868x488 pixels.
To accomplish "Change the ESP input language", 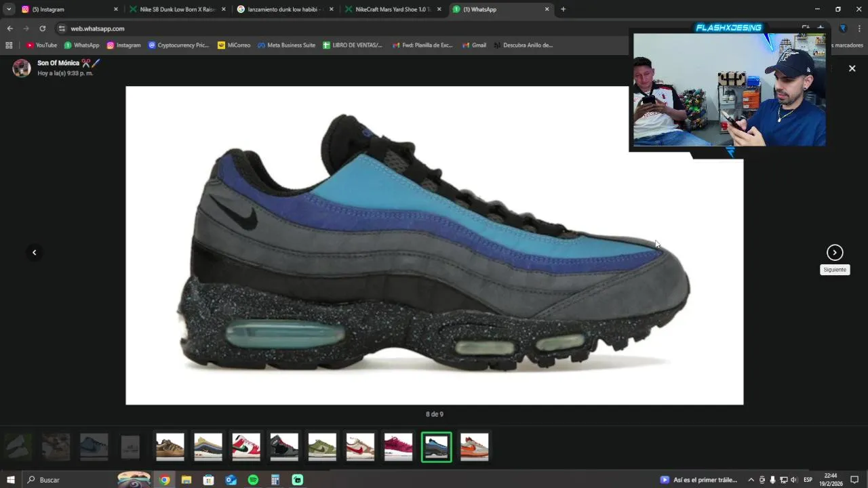I will coord(808,480).
